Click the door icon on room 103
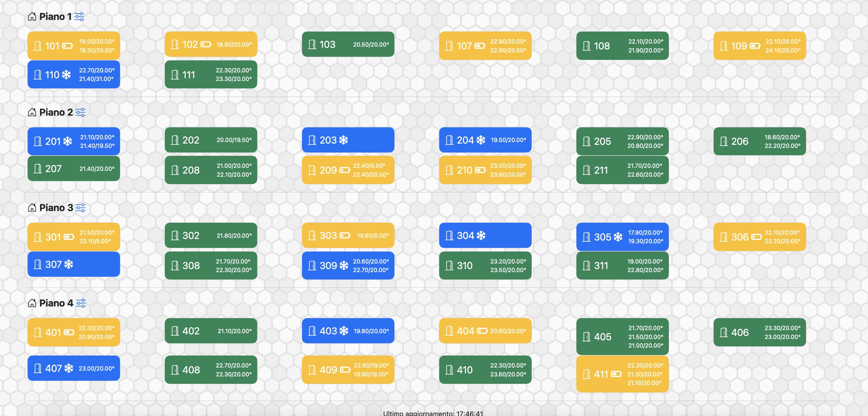Image resolution: width=868 pixels, height=416 pixels. pyautogui.click(x=312, y=44)
